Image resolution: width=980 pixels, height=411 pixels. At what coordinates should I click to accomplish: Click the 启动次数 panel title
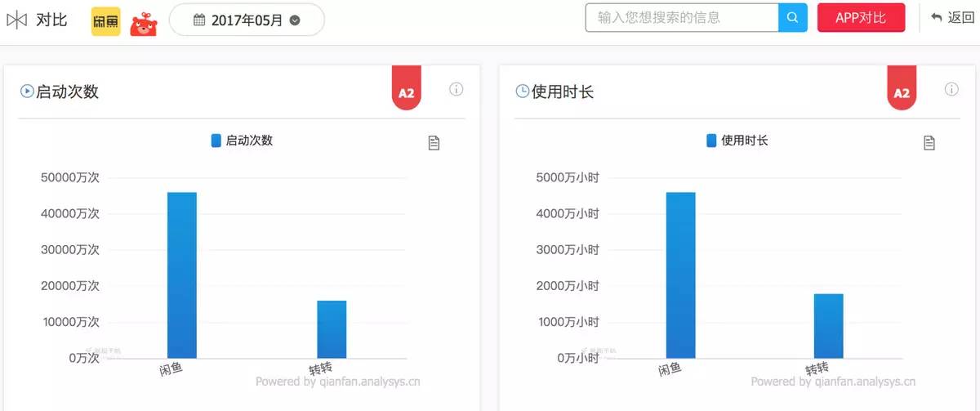tap(68, 92)
